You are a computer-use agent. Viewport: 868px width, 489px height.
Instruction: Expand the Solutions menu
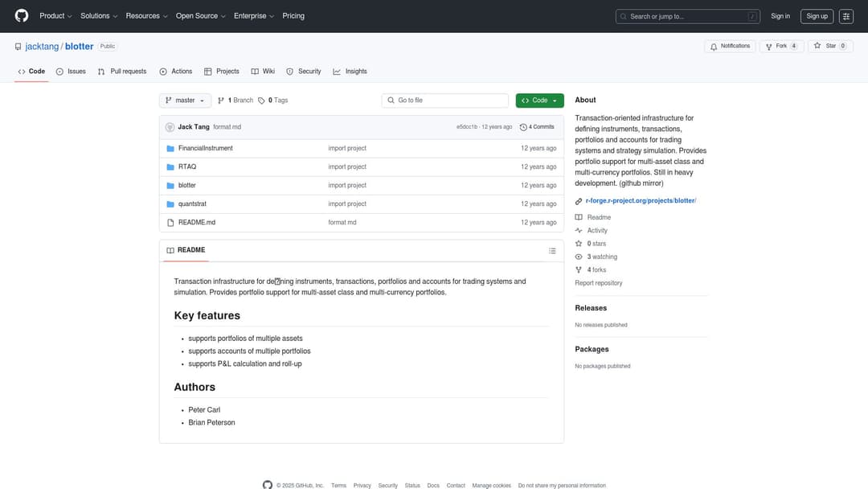click(99, 16)
